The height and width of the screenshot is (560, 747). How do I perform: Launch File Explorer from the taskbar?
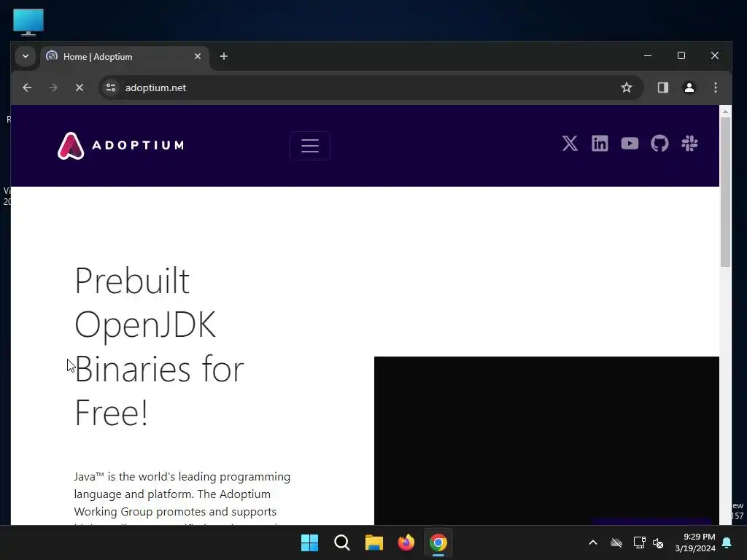pyautogui.click(x=374, y=542)
